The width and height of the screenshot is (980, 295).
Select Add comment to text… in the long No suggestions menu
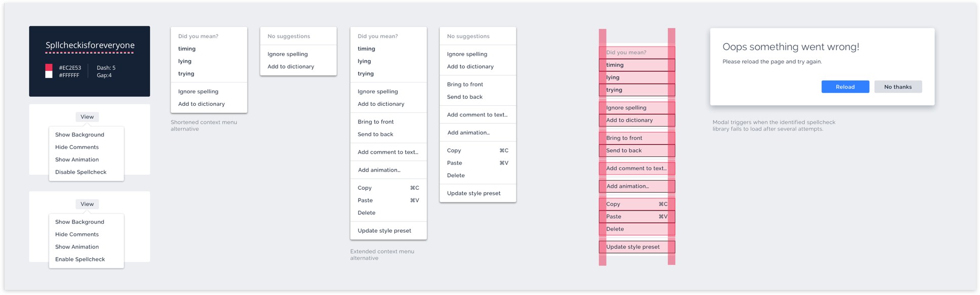(477, 115)
